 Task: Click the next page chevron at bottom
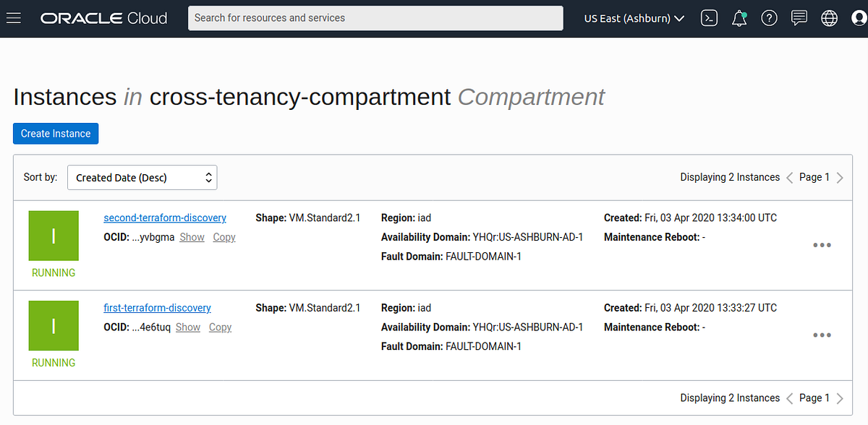[x=840, y=398]
